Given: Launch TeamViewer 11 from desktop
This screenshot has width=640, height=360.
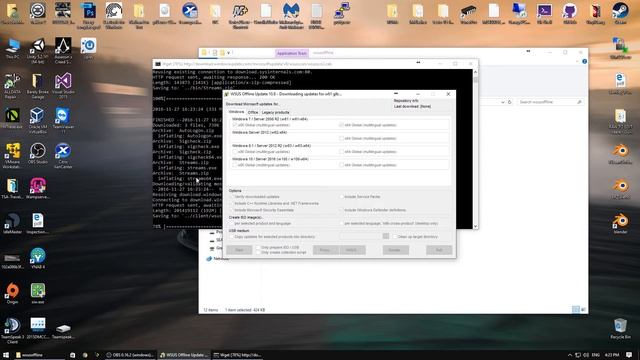Looking at the screenshot, I should (x=63, y=121).
